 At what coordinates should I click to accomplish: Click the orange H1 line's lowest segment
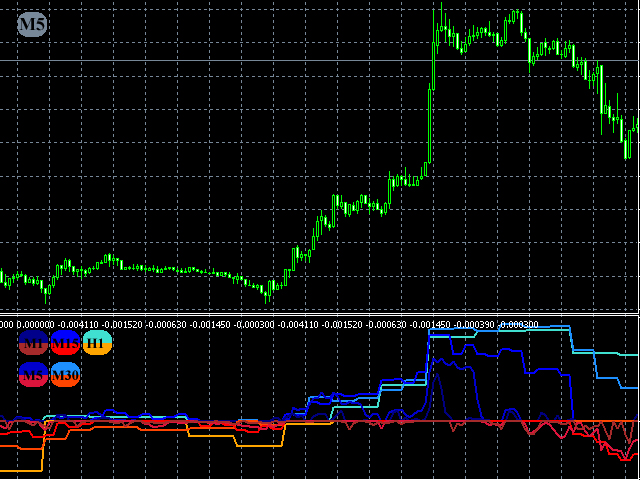(x=20, y=471)
